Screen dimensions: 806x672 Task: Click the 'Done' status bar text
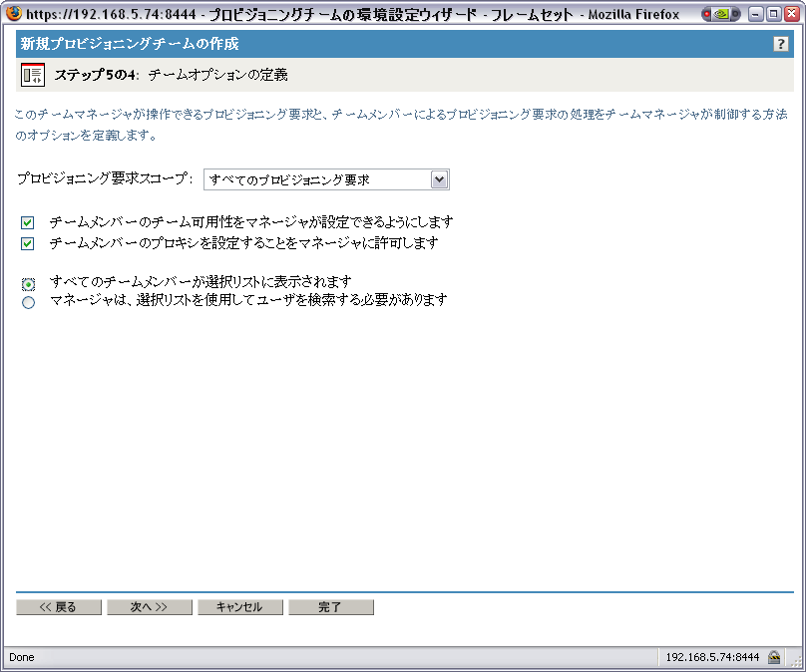[x=22, y=657]
